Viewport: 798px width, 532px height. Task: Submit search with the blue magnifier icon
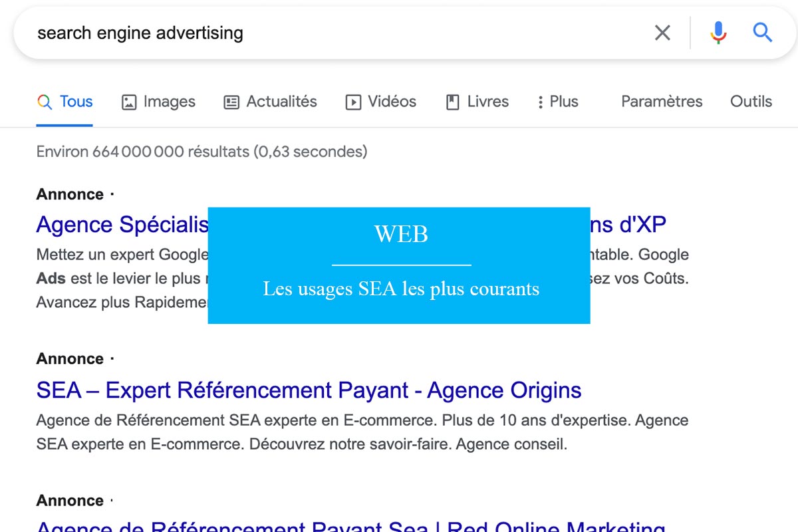click(x=763, y=32)
